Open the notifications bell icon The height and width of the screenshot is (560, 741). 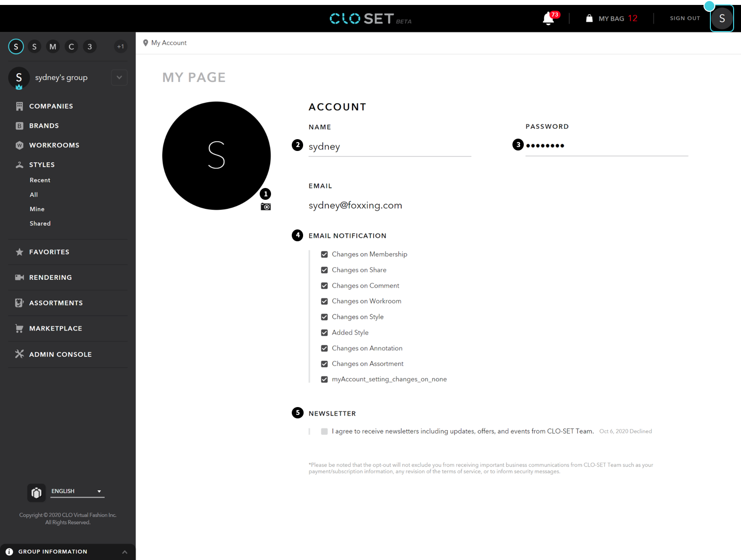point(548,19)
